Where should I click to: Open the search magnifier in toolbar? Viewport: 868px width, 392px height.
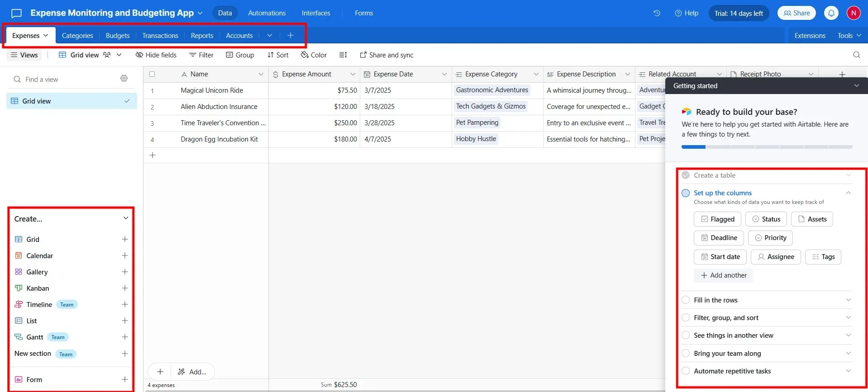(x=856, y=55)
